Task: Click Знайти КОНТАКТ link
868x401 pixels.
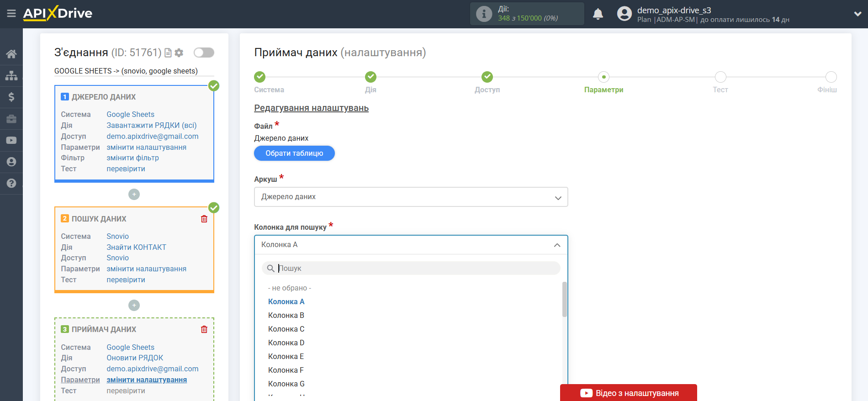Action: [136, 248]
